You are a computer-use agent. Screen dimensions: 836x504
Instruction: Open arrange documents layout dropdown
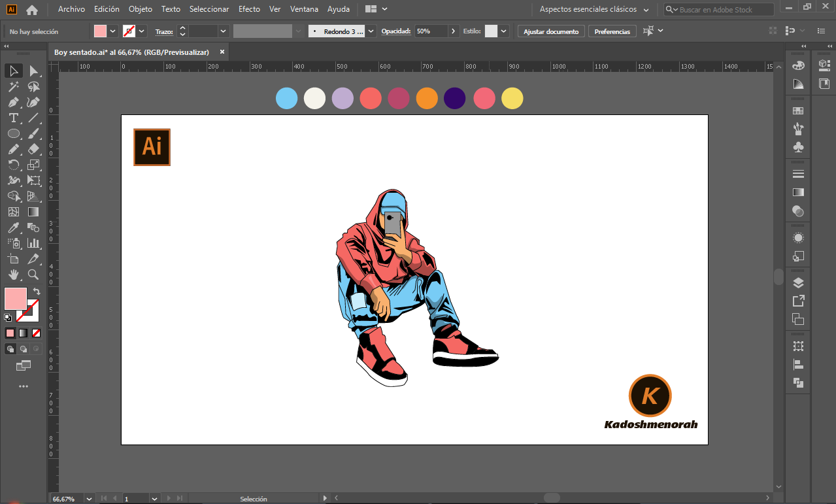(x=376, y=9)
